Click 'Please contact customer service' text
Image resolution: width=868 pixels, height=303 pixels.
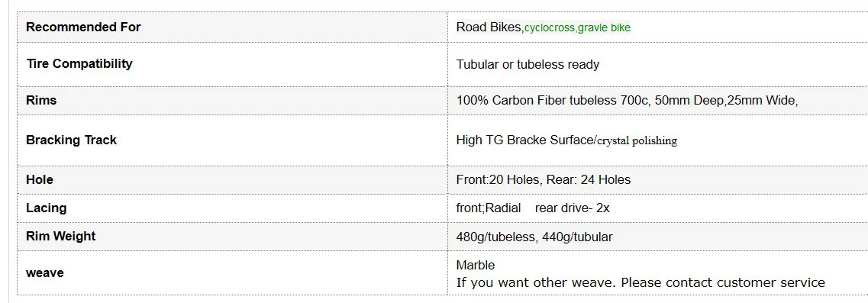pos(723,282)
